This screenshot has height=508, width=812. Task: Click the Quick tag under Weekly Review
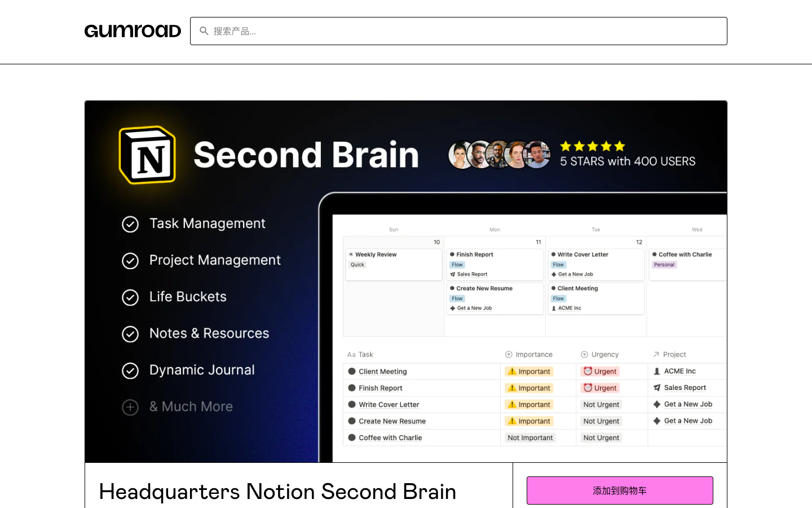(x=358, y=265)
